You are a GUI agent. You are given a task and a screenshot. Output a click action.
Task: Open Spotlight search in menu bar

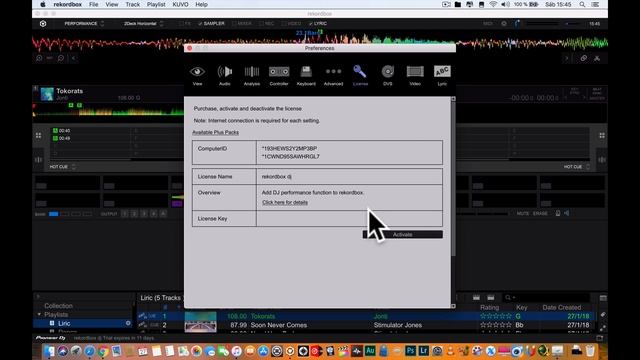(582, 4)
